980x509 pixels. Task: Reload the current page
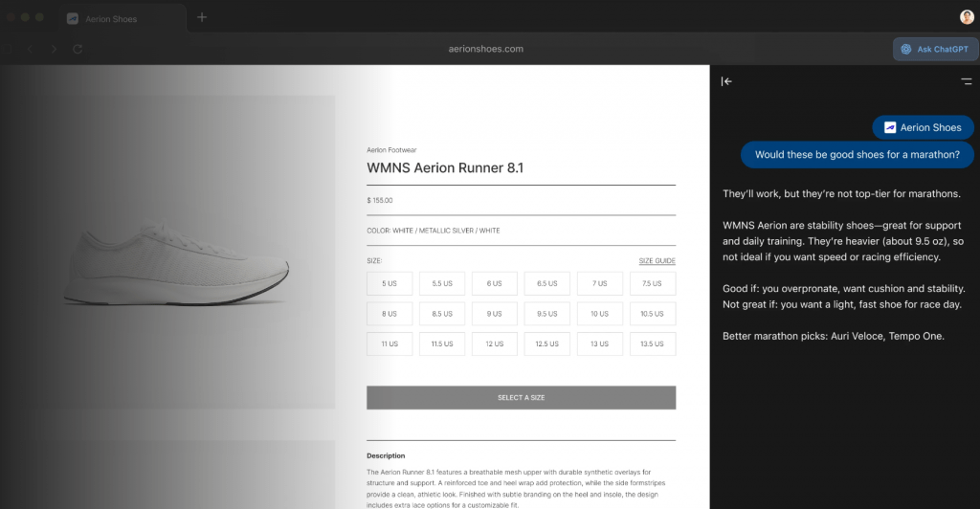click(x=78, y=49)
